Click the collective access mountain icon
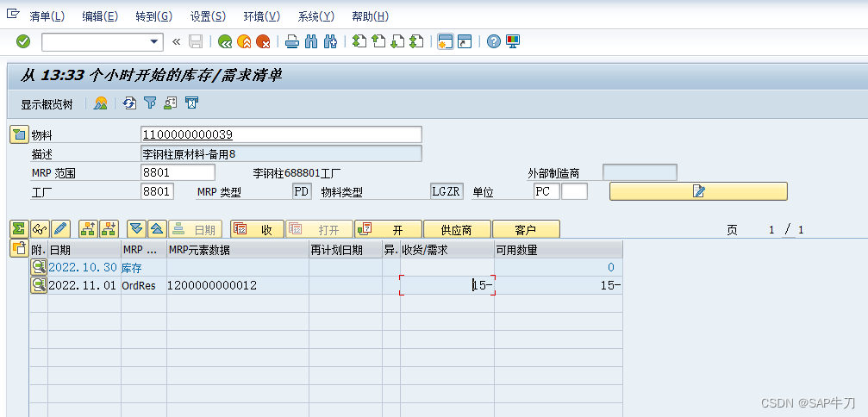The height and width of the screenshot is (417, 868). tap(100, 103)
